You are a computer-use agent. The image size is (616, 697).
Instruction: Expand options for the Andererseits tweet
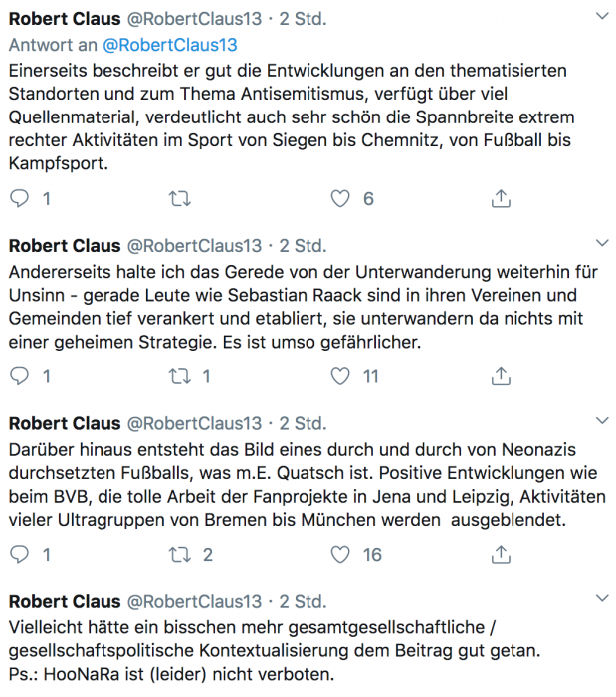click(x=602, y=243)
